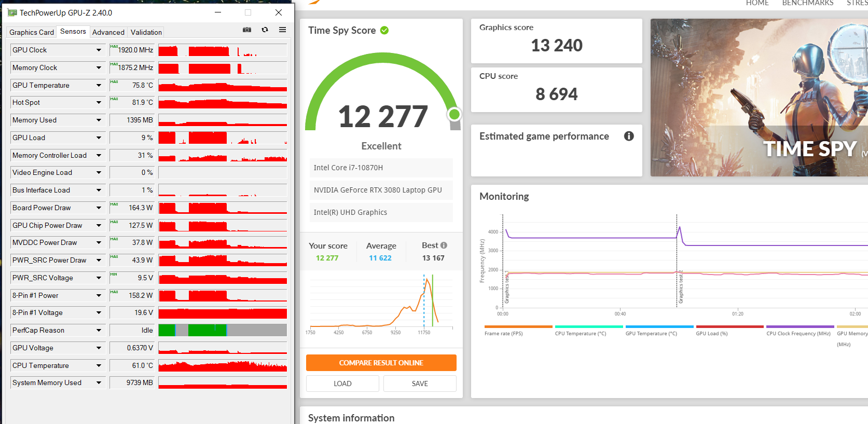Expand the Memory Used sensor dropdown
The image size is (868, 424).
[99, 120]
